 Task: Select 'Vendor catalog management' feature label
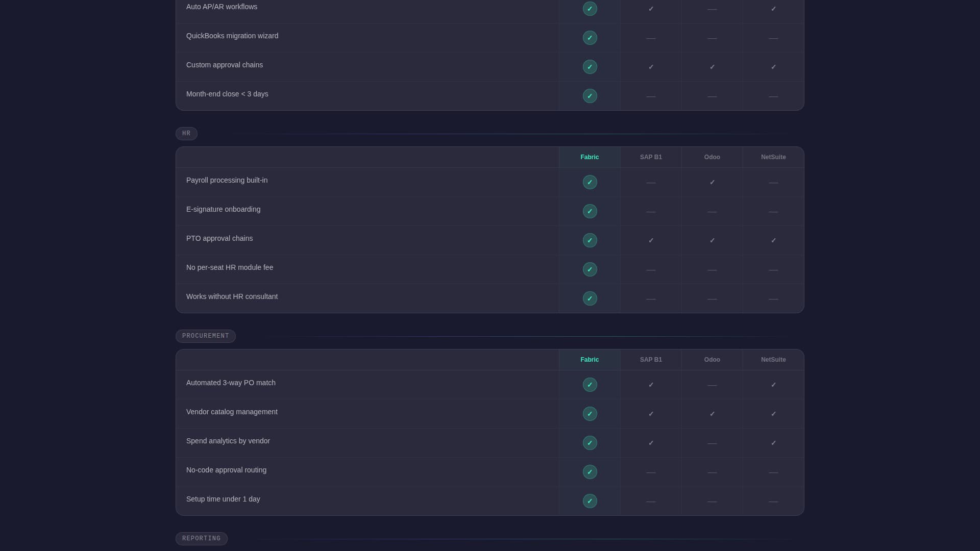pyautogui.click(x=232, y=412)
